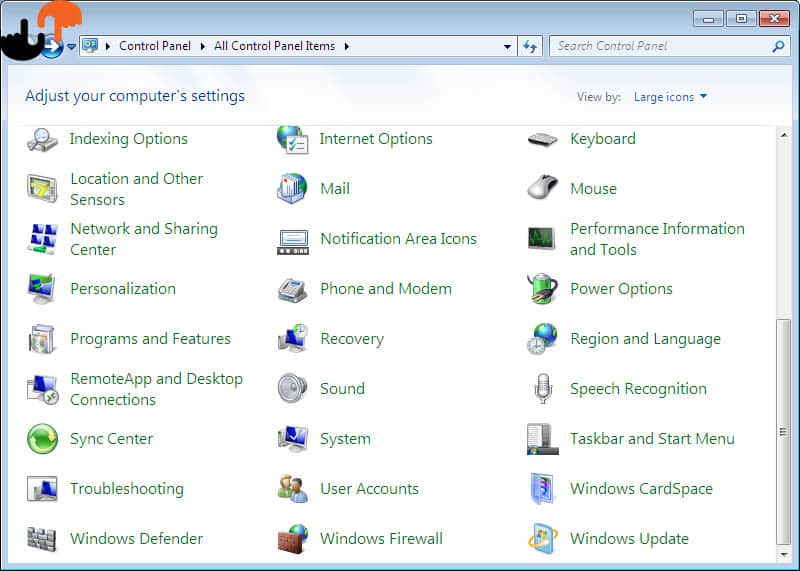Expand the arrow after Control Panel breadcrumb
Image resolution: width=800 pixels, height=571 pixels.
point(203,46)
